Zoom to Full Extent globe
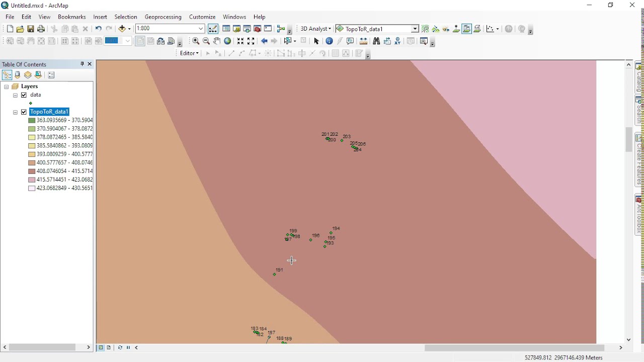 227,41
